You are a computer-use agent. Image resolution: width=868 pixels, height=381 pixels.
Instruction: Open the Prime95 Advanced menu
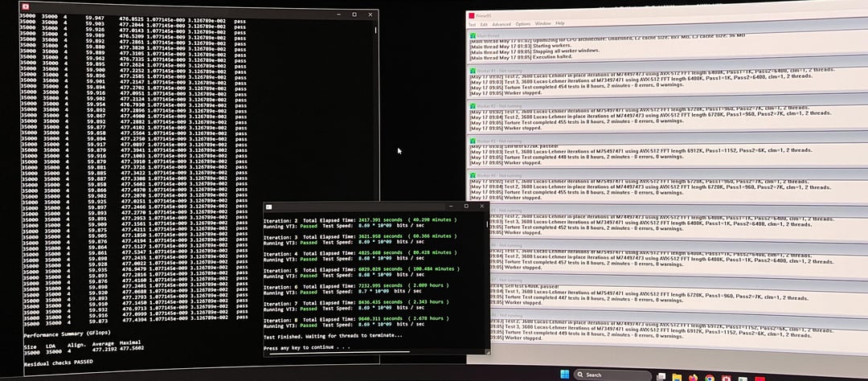tap(502, 24)
